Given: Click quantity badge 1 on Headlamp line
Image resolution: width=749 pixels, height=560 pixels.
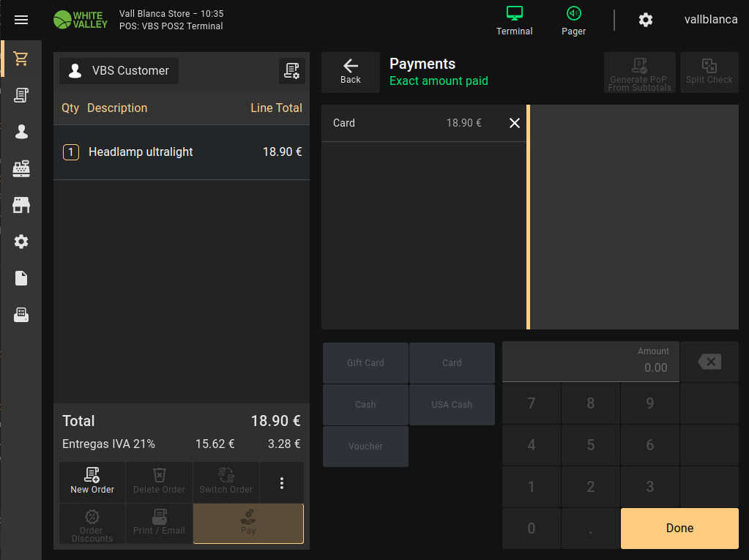Looking at the screenshot, I should point(71,152).
